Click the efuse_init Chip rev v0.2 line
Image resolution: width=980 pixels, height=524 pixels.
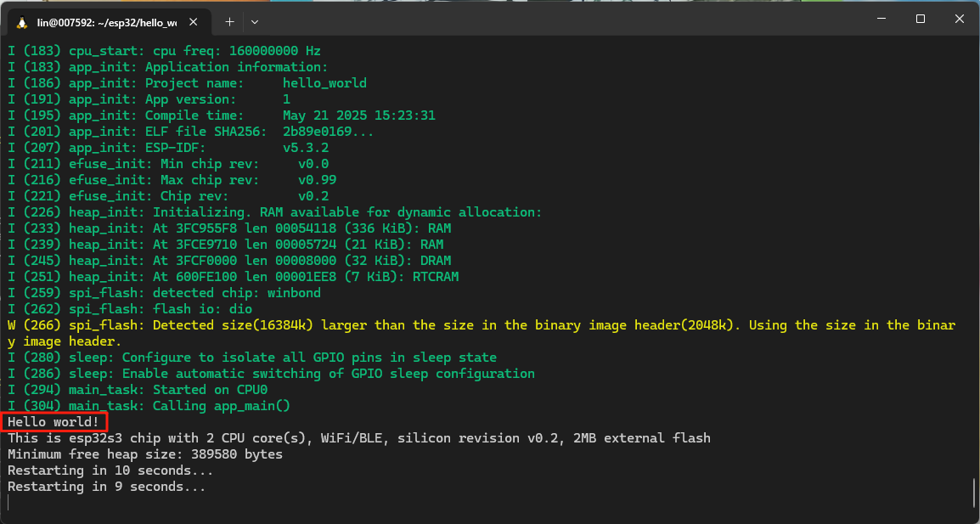[170, 195]
